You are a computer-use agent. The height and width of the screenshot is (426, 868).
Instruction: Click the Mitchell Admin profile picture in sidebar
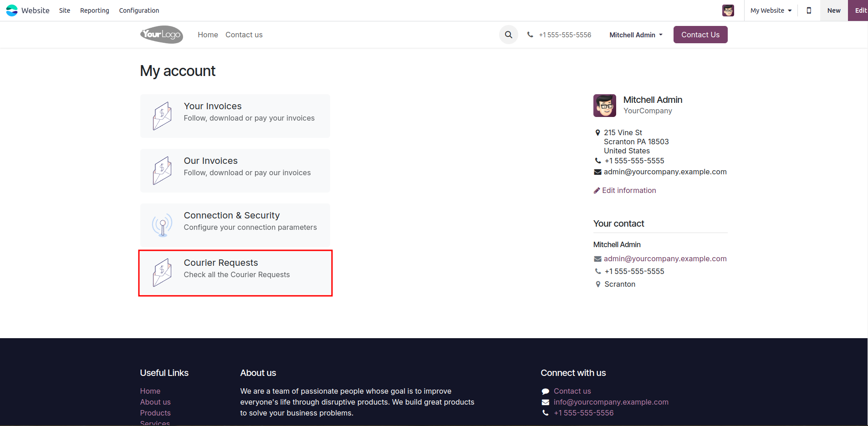pyautogui.click(x=604, y=106)
